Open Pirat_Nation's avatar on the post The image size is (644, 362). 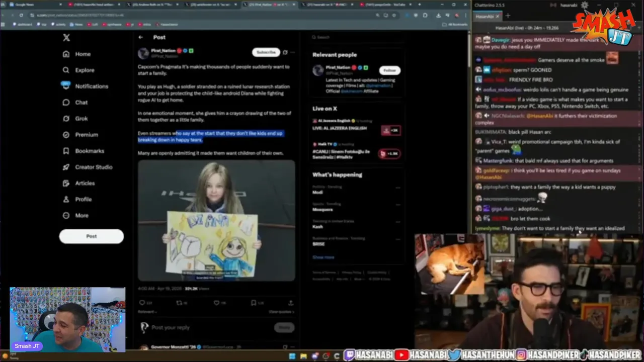click(x=143, y=53)
